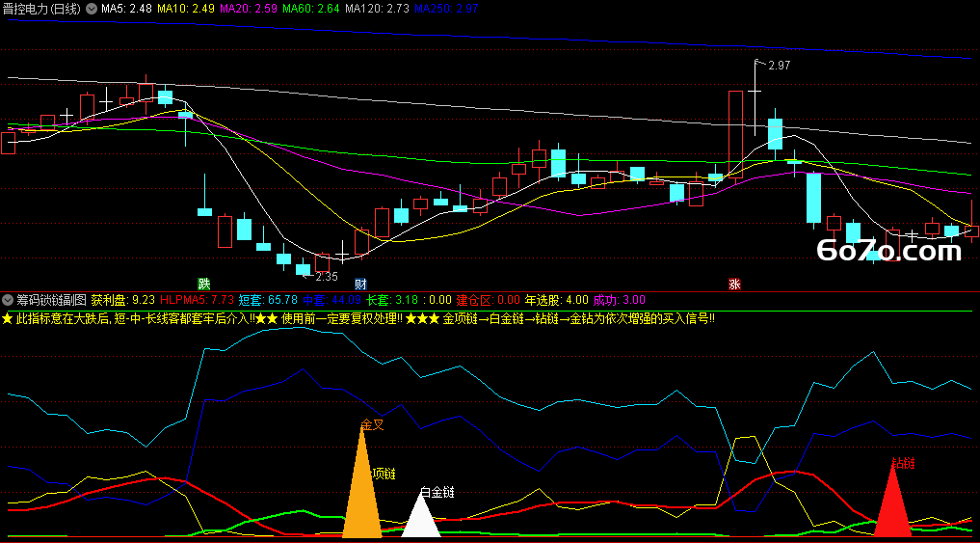Expand the 筹码锁链副图 indicator menu arrow
Screen dimensions: 980x543
point(8,300)
